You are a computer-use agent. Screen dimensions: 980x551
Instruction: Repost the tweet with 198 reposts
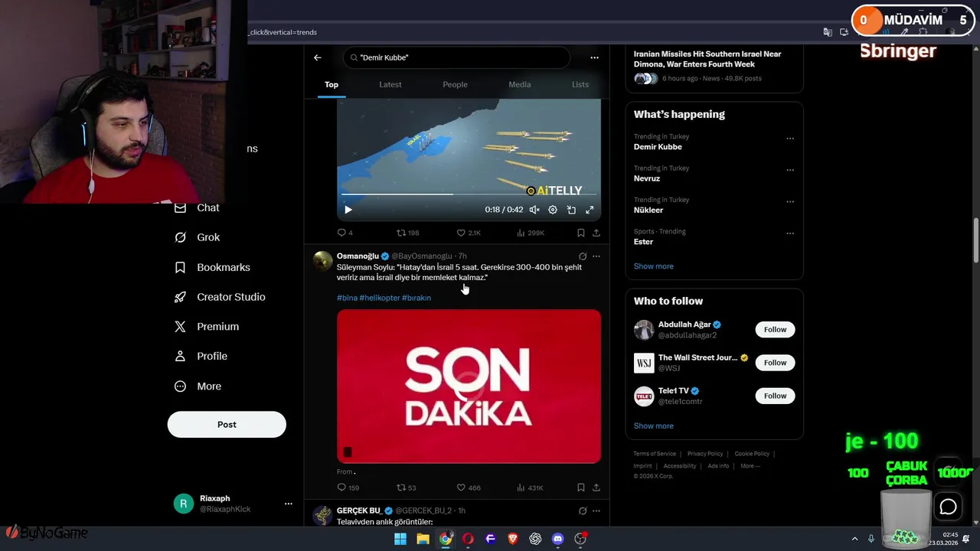click(407, 233)
